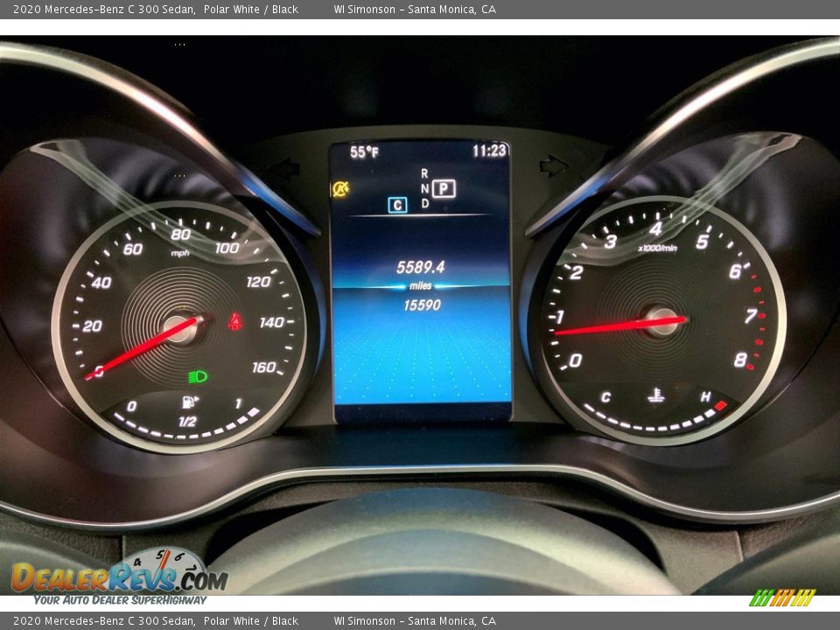Click the bottom 'WI Simonson – Santa Monica, CA' text

pos(414,621)
